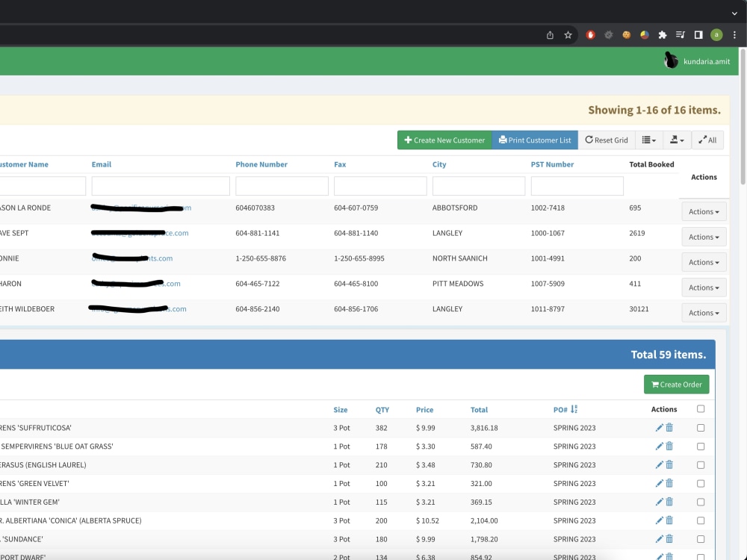The width and height of the screenshot is (747, 560).
Task: Delete the 'SUNDANCE' item trash icon
Action: (669, 539)
